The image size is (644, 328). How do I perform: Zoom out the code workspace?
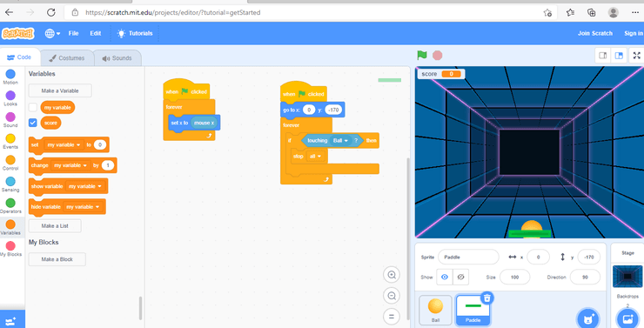tap(392, 296)
